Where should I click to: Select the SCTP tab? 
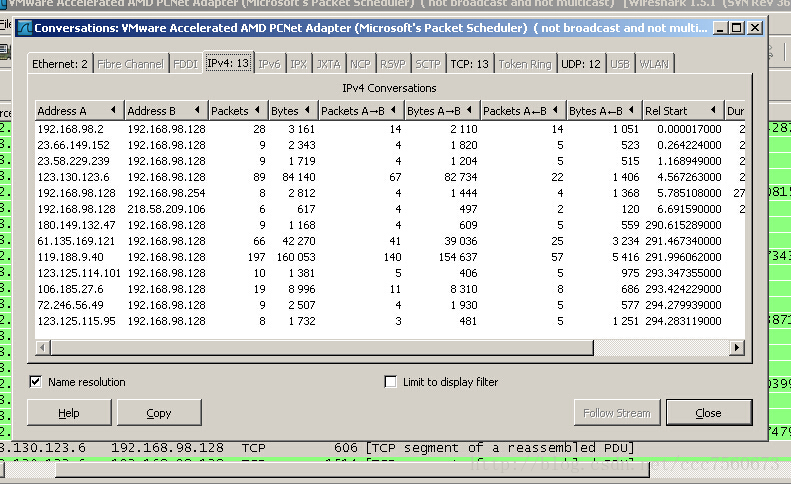tap(428, 64)
